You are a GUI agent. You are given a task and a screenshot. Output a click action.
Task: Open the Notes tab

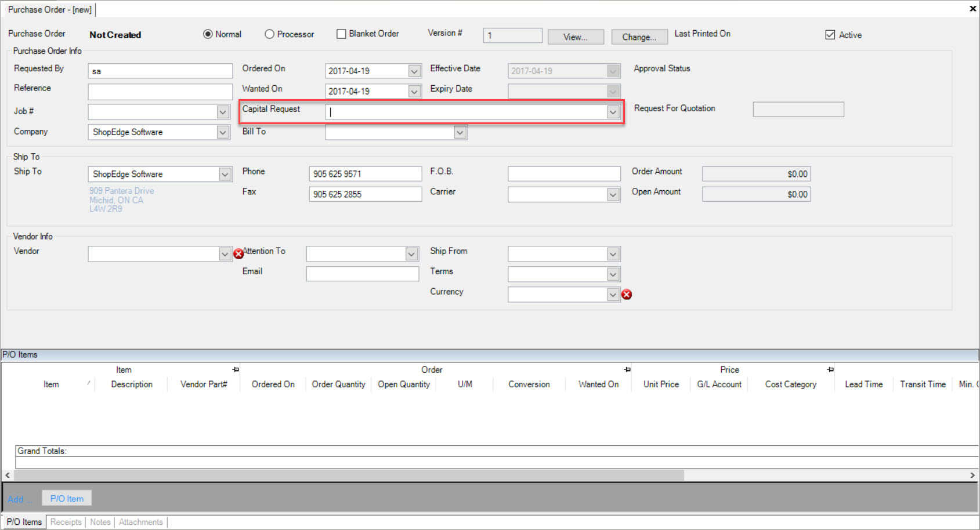pos(100,522)
